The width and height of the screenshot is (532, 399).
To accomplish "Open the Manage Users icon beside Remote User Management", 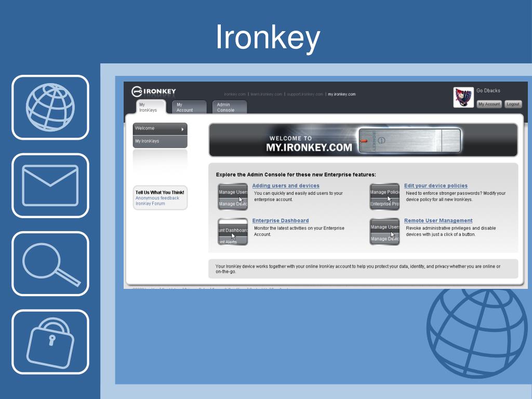I will pos(384,231).
